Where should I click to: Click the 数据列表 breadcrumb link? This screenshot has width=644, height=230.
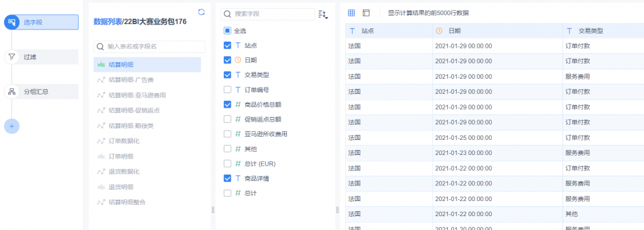108,21
